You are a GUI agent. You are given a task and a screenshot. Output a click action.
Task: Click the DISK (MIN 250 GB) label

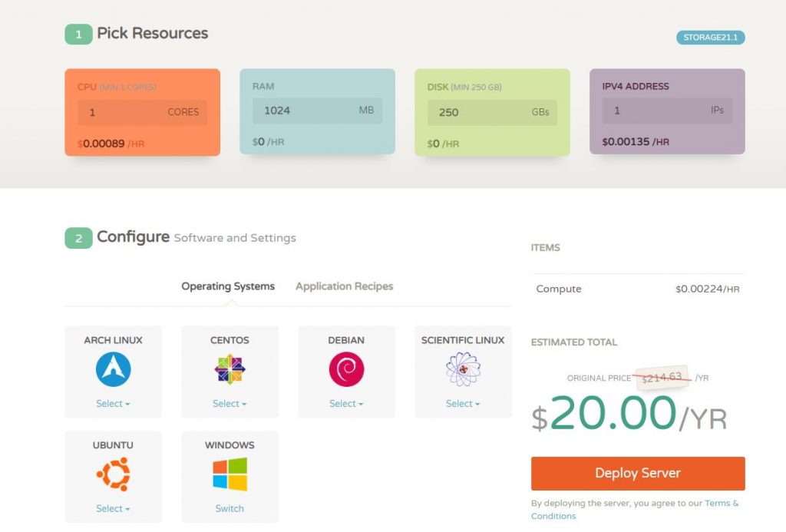point(464,87)
